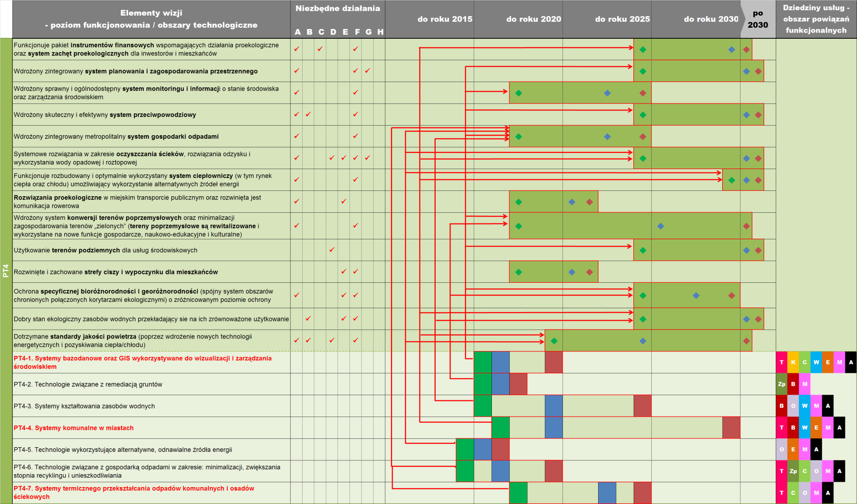Click the blue block in PT4-1 timeline row
This screenshot has width=857, height=504.
pos(500,362)
